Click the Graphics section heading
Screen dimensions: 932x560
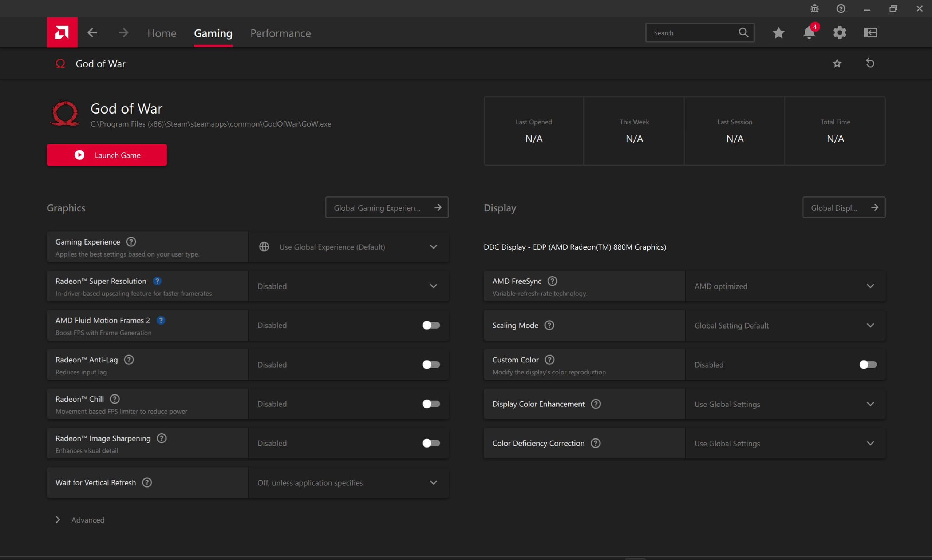click(x=66, y=207)
